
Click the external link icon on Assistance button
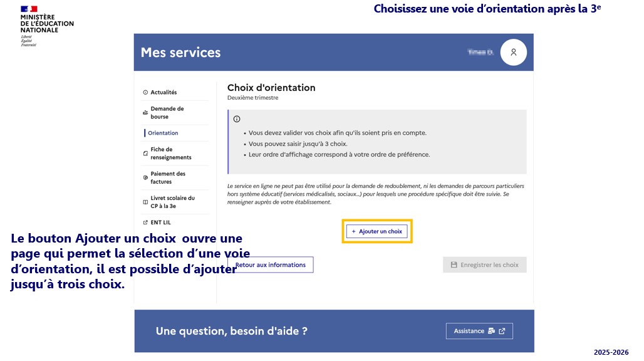coord(502,331)
